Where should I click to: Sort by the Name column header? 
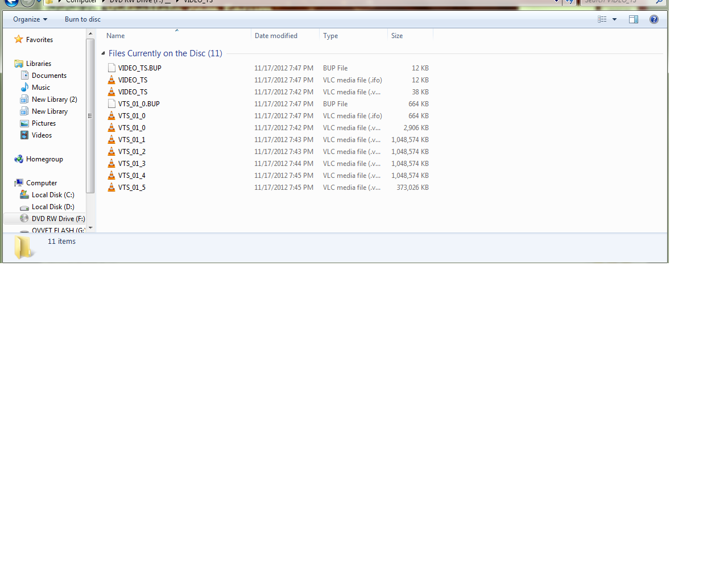tap(176, 36)
